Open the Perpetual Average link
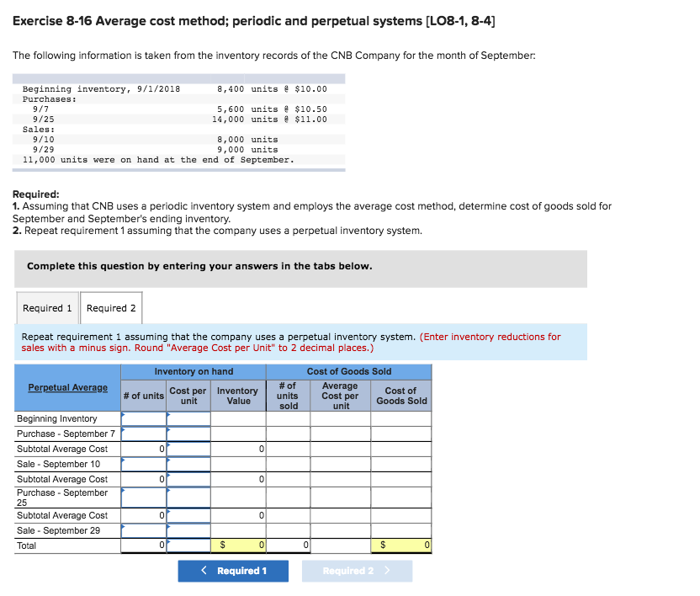 point(66,387)
